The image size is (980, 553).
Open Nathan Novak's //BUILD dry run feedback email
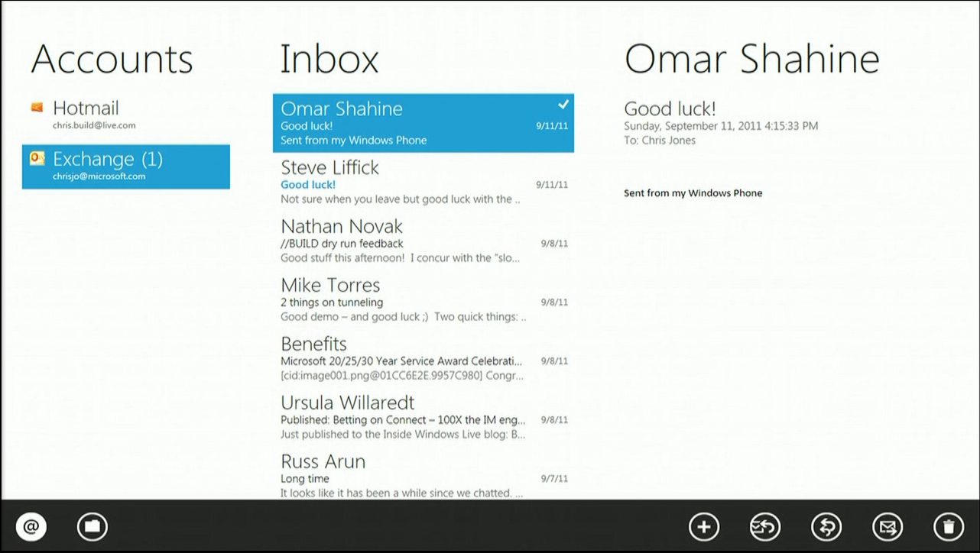(x=423, y=241)
